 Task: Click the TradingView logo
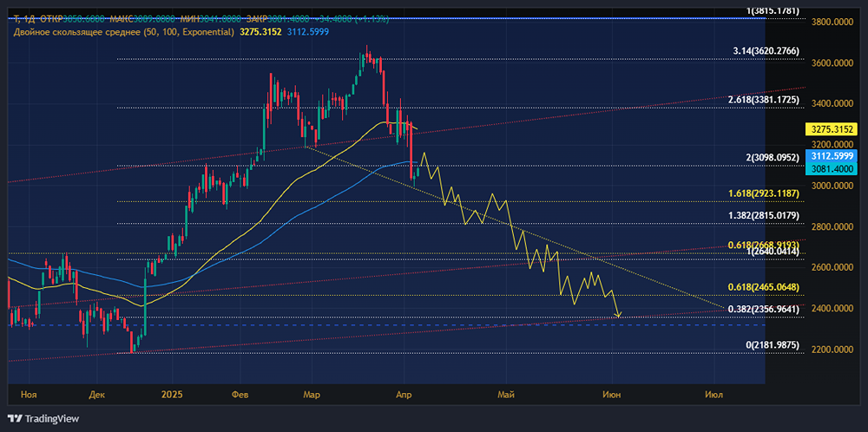coord(43,418)
